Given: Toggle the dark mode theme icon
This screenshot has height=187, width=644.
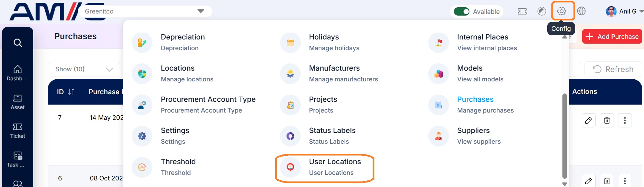Looking at the screenshot, I should pyautogui.click(x=542, y=11).
